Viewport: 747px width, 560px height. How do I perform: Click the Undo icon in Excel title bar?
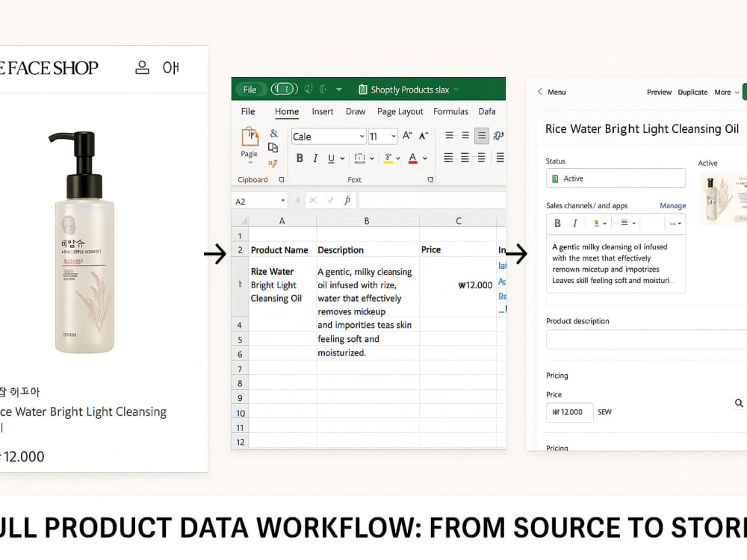coord(309,89)
